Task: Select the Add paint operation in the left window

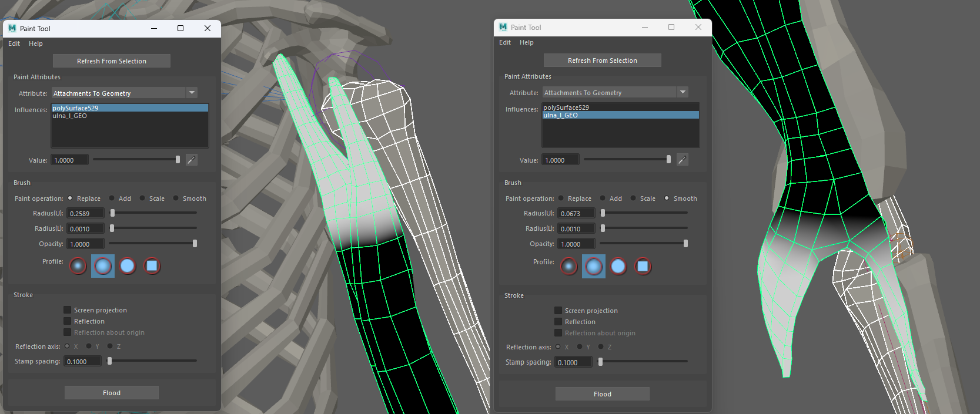Action: pyautogui.click(x=112, y=198)
